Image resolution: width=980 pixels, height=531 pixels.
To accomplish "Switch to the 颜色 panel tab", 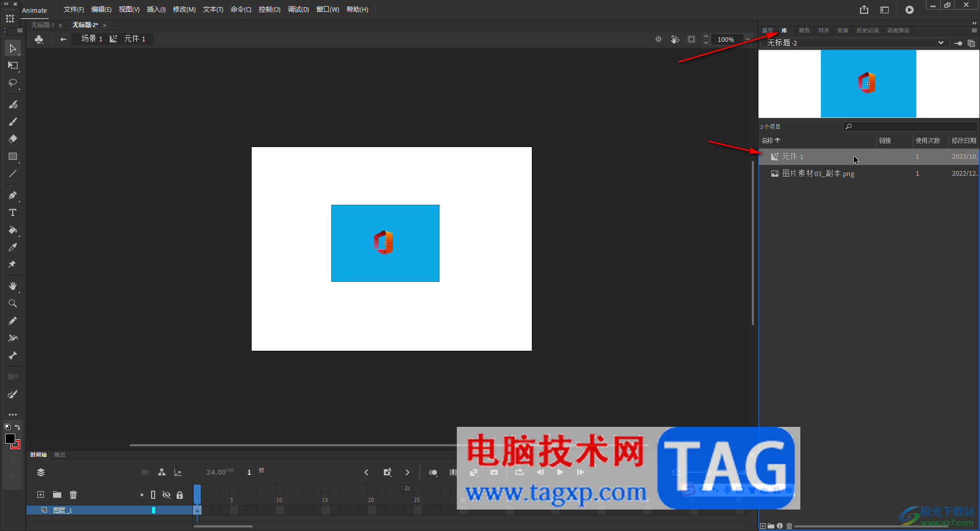I will pos(804,31).
